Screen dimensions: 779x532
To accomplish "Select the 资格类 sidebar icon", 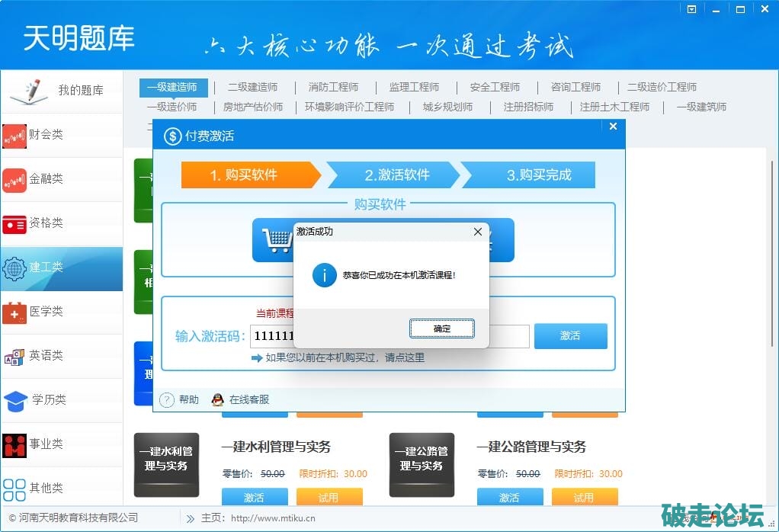I will (14, 224).
